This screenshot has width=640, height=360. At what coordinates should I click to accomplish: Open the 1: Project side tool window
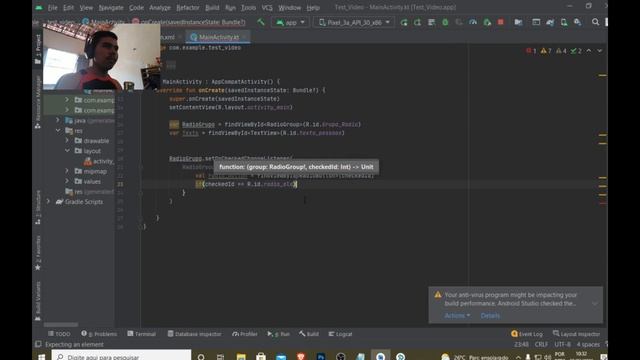[x=38, y=49]
